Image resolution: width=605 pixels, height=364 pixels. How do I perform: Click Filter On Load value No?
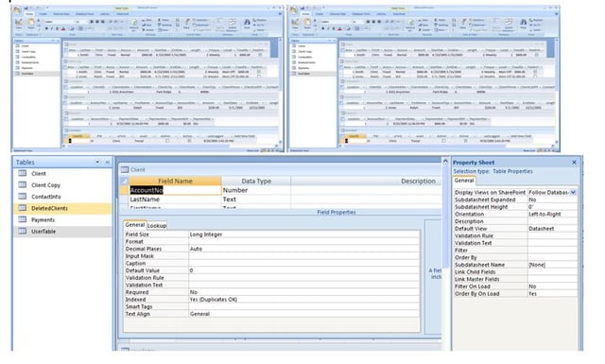(x=552, y=286)
